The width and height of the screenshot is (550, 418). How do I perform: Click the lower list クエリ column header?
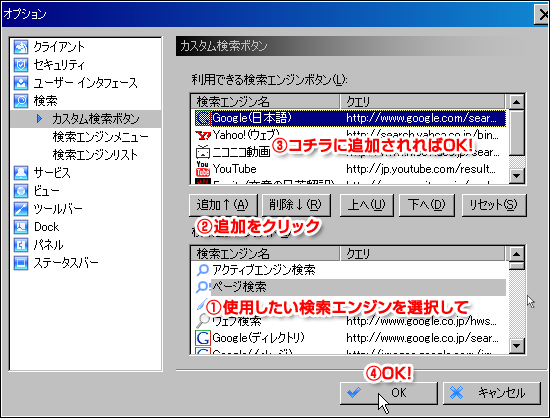tap(423, 253)
